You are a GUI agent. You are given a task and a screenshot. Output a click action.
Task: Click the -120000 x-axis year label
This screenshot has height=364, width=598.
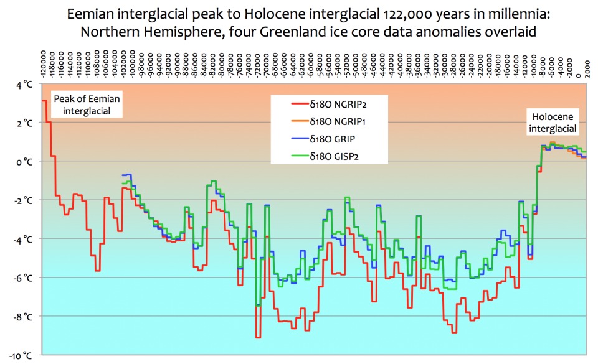point(44,65)
